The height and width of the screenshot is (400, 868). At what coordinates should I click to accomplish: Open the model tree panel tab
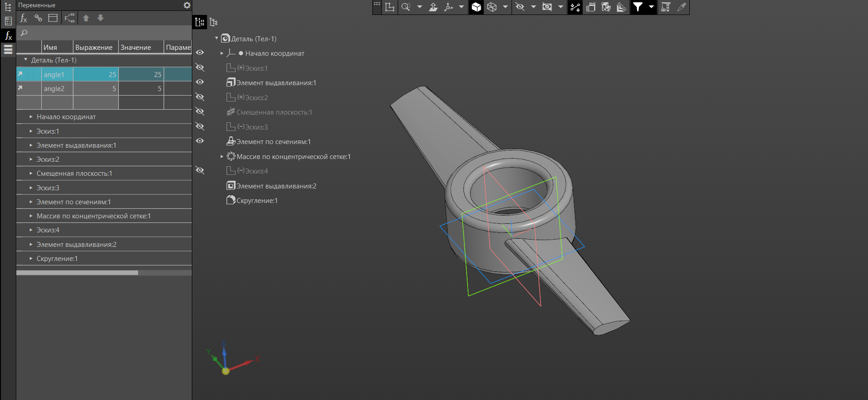[8, 7]
